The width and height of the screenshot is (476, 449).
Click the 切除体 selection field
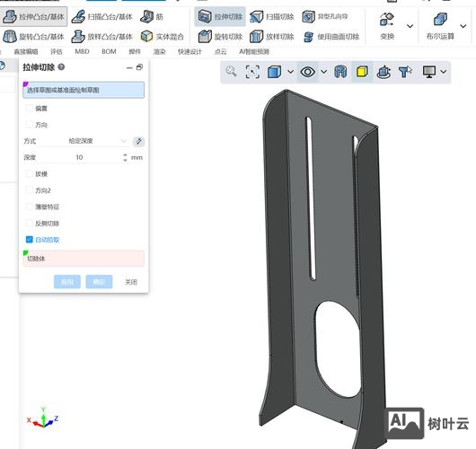pos(84,259)
